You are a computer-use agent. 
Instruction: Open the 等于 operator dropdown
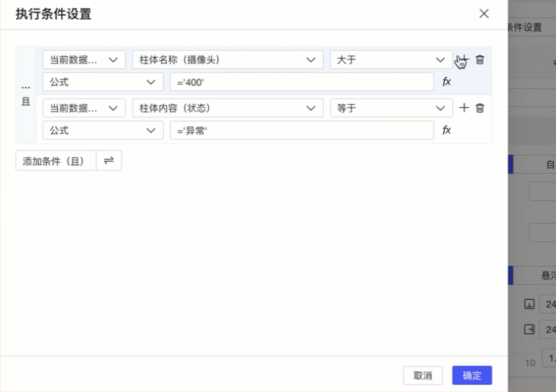391,108
